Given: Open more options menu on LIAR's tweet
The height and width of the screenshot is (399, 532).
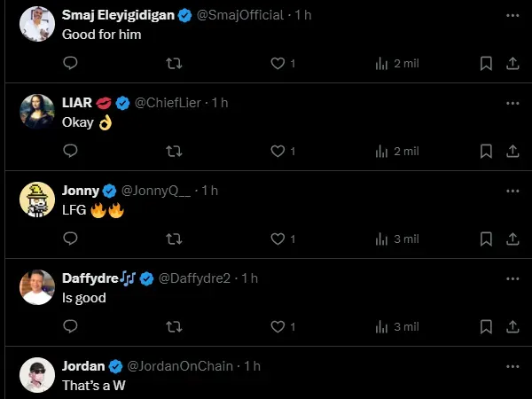Looking at the screenshot, I should pos(512,103).
